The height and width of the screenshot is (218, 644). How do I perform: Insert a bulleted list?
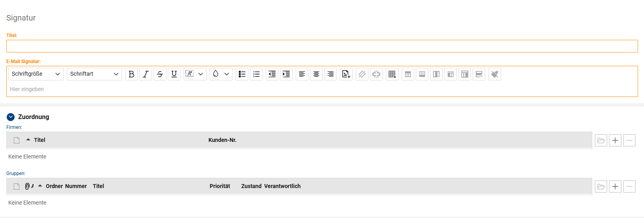[x=242, y=74]
